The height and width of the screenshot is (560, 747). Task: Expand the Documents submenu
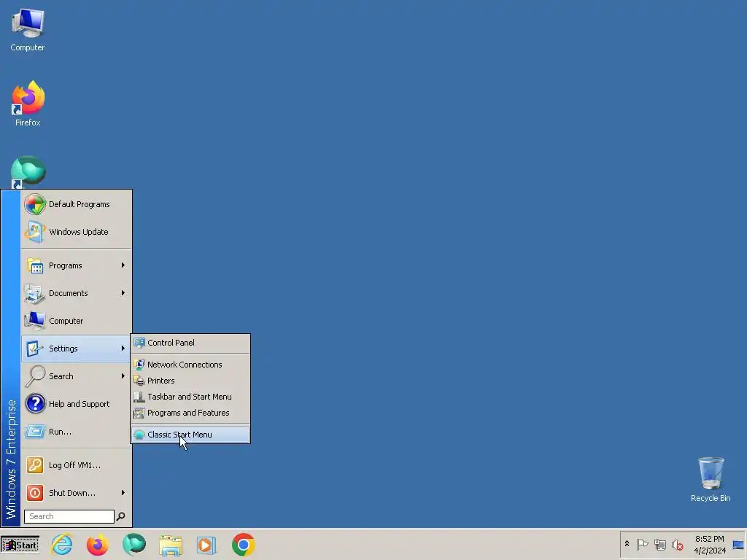(x=76, y=293)
